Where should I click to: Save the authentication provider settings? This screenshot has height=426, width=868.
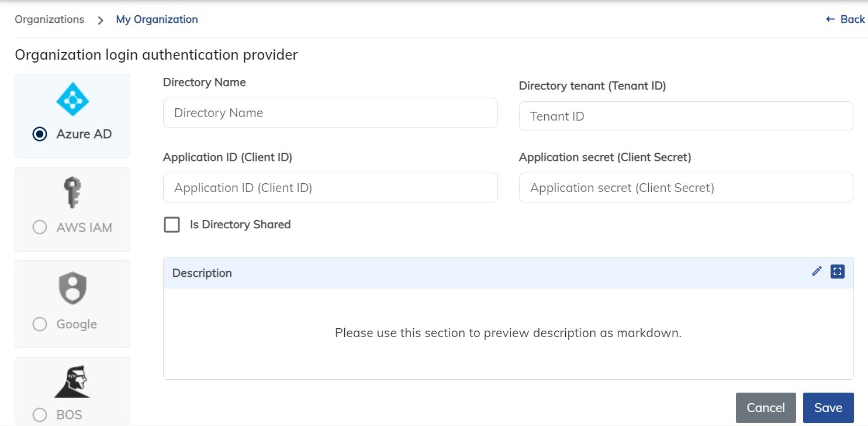coord(828,408)
